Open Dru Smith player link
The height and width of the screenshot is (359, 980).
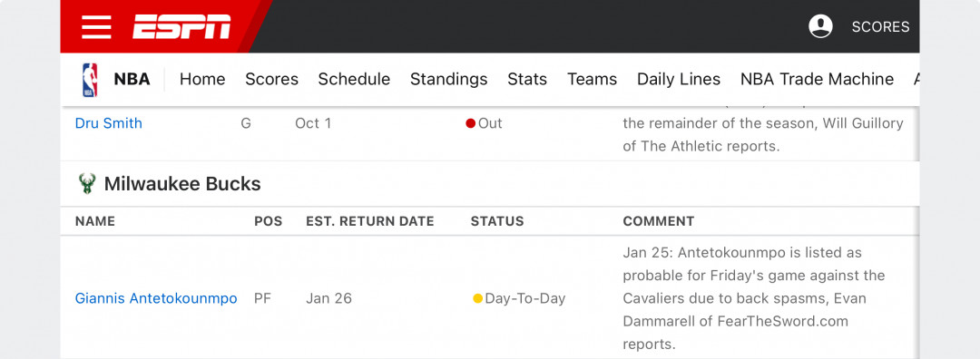pyautogui.click(x=109, y=123)
